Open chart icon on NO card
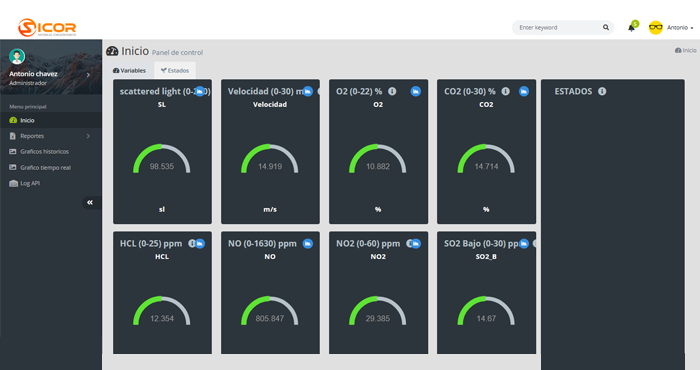Image resolution: width=700 pixels, height=370 pixels. tap(308, 244)
